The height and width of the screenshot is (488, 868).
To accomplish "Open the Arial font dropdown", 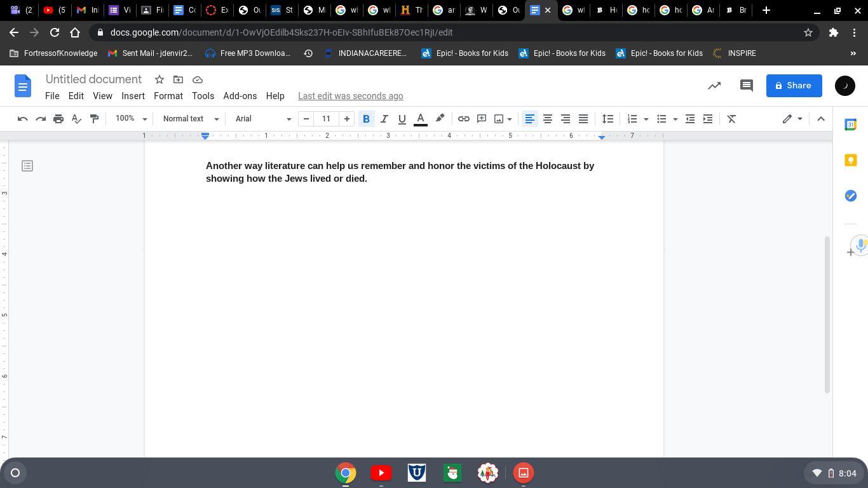I will pyautogui.click(x=263, y=119).
